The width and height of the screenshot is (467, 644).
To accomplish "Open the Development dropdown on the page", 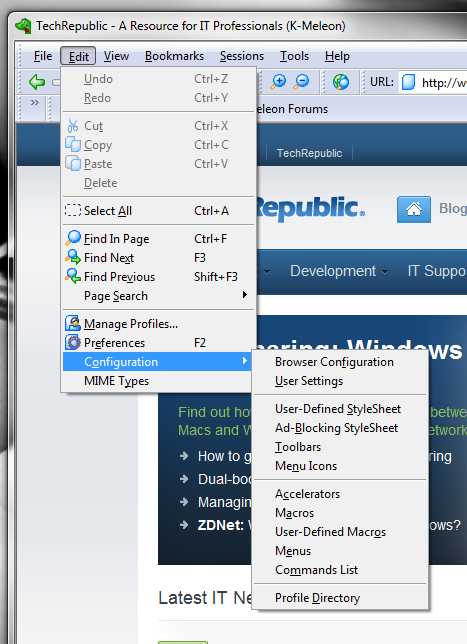I will [x=339, y=271].
